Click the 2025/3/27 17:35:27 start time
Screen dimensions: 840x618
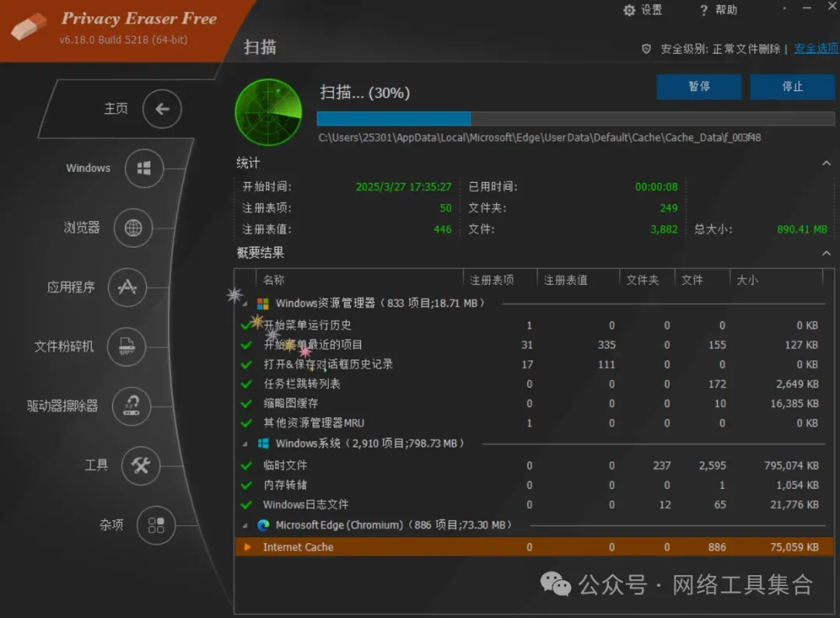click(404, 187)
